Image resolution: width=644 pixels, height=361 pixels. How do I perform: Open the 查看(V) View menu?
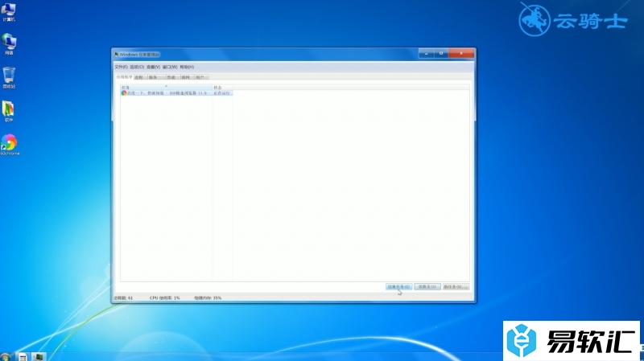point(153,67)
